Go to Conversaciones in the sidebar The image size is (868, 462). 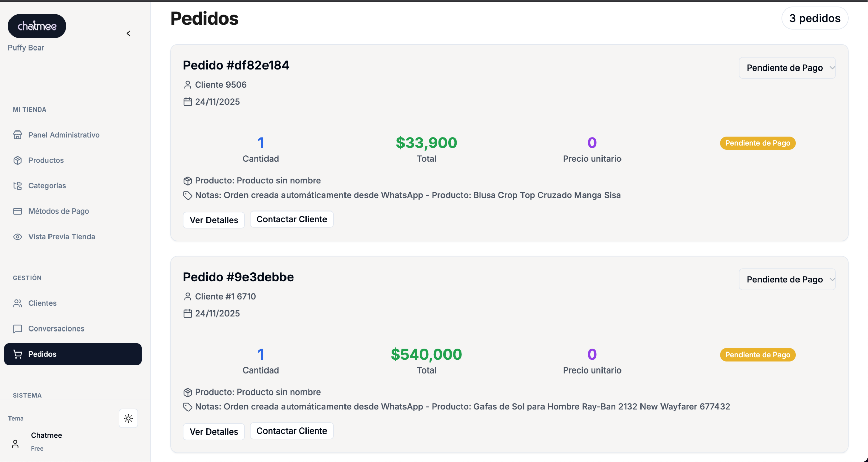point(56,328)
